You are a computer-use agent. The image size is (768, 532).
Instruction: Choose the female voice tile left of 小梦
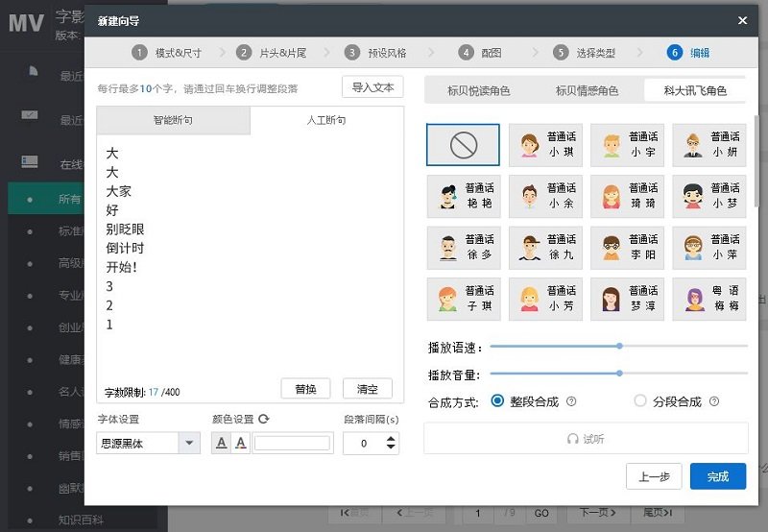tap(627, 196)
